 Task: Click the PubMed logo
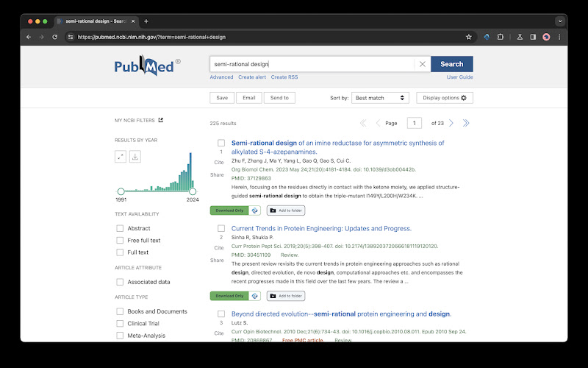pyautogui.click(x=147, y=66)
